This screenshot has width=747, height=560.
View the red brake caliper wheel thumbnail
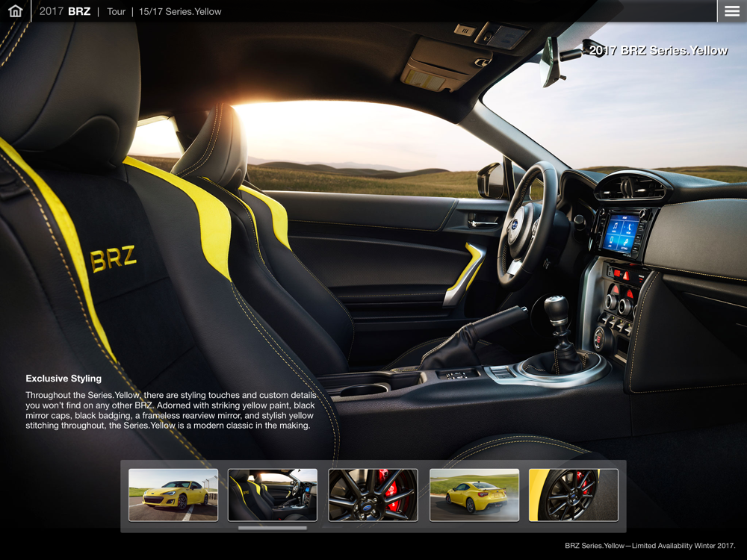click(x=373, y=495)
